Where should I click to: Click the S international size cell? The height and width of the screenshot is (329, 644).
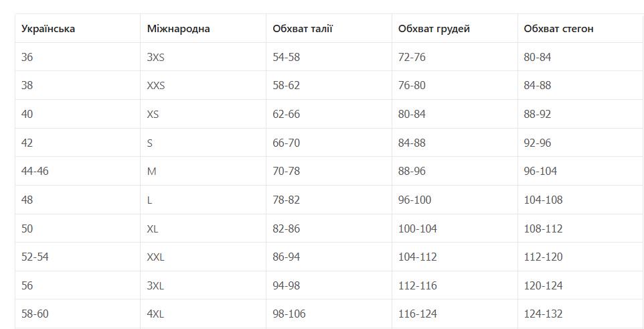[x=150, y=143]
